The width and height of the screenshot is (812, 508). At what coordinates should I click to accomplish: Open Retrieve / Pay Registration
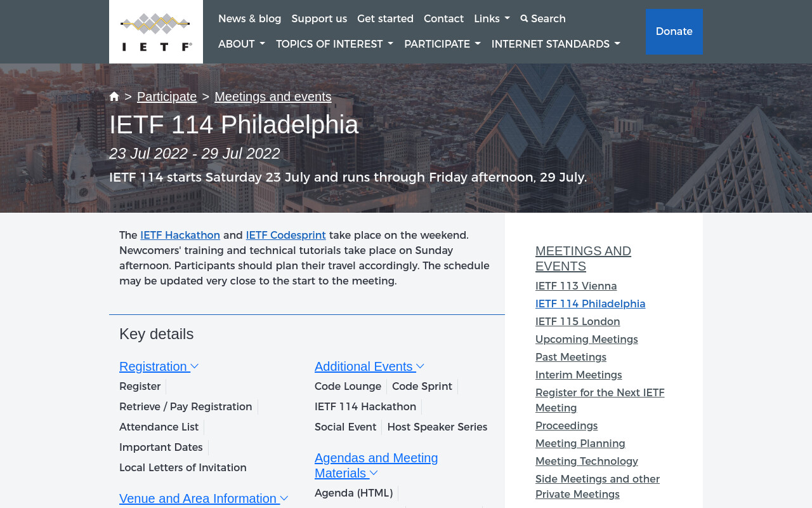pos(186,407)
